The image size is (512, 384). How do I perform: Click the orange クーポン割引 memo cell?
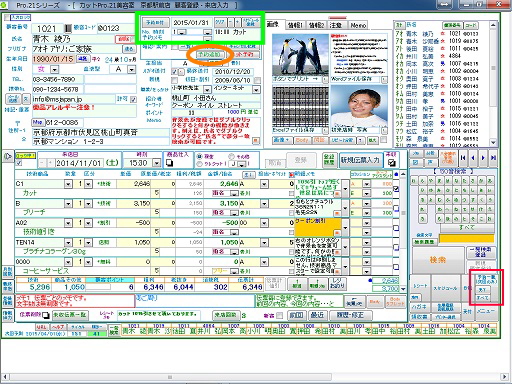coord(318,227)
